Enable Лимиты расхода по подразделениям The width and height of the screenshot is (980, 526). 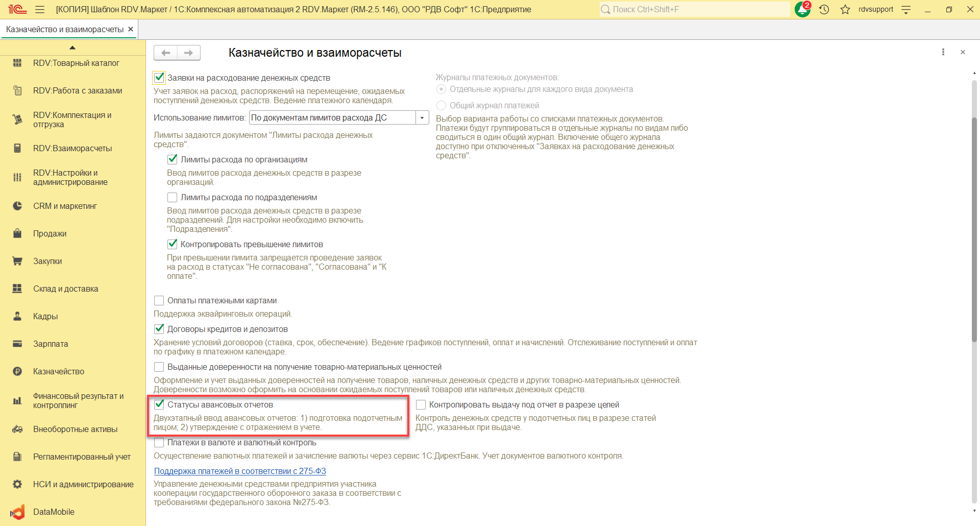pyautogui.click(x=173, y=197)
